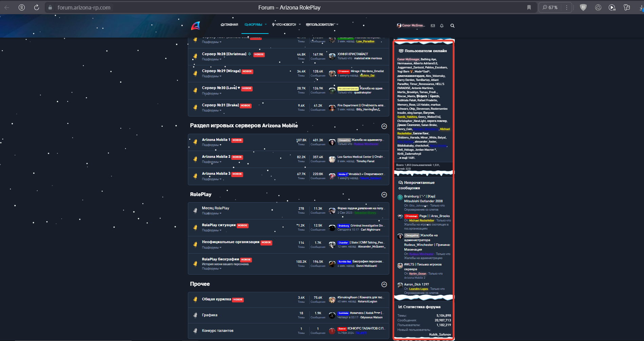This screenshot has height=341, width=644.
Task: Open browser downloads icon
Action: pos(642,7)
